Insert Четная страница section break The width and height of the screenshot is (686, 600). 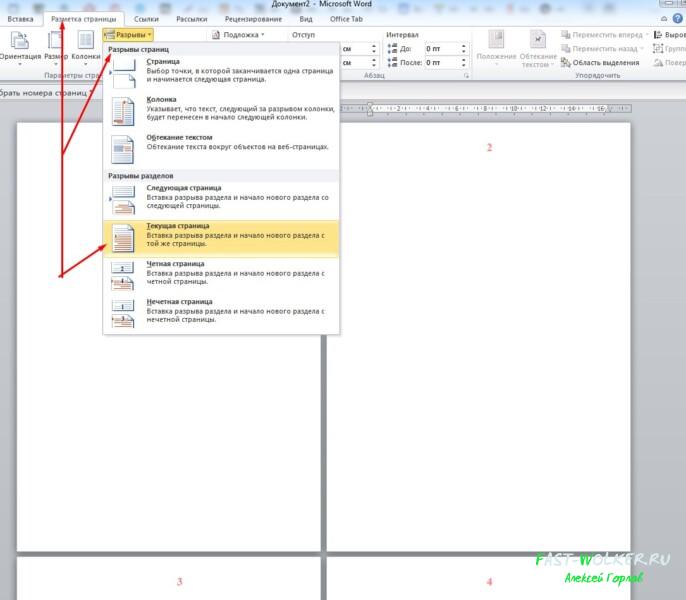point(221,275)
